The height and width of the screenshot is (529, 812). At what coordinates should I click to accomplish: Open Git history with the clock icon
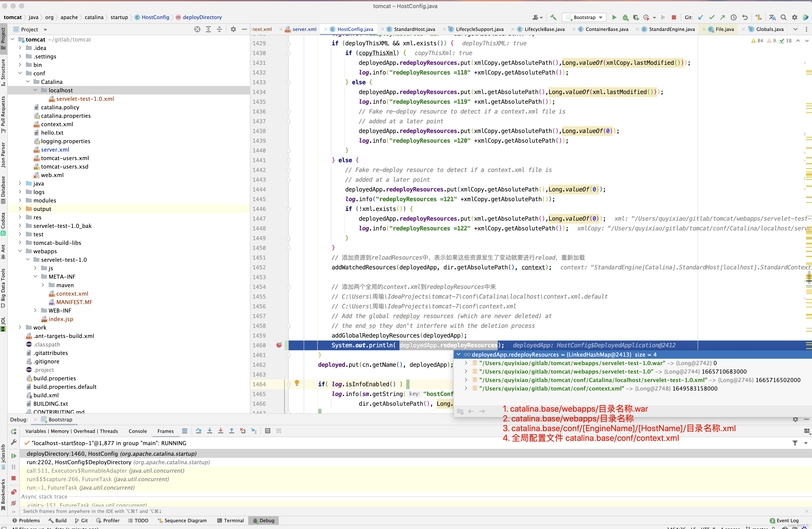pyautogui.click(x=733, y=17)
